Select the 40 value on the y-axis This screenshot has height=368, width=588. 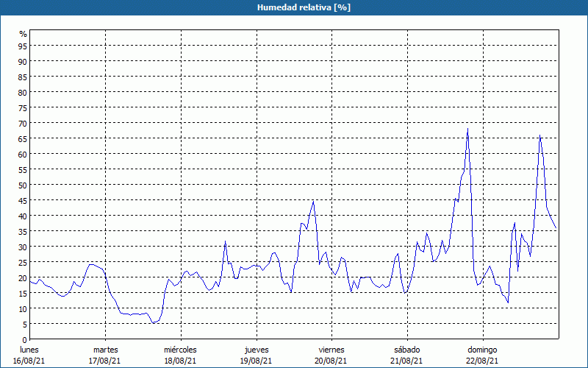(x=23, y=216)
